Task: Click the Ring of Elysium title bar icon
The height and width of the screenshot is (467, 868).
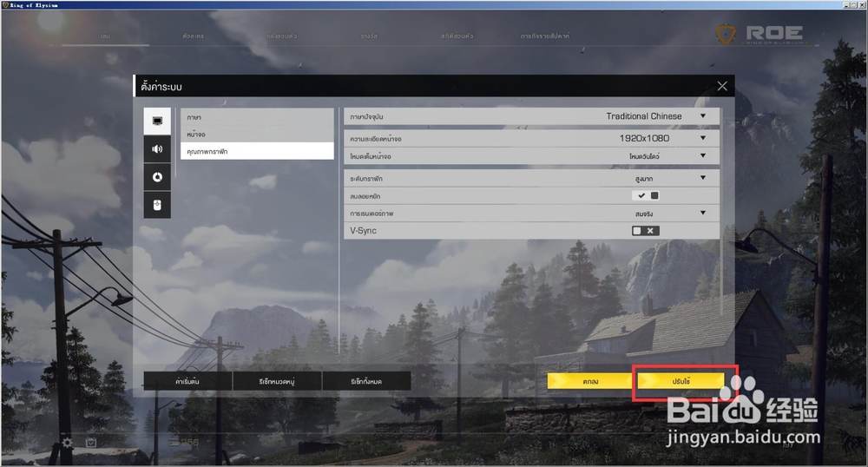Action: [5, 4]
